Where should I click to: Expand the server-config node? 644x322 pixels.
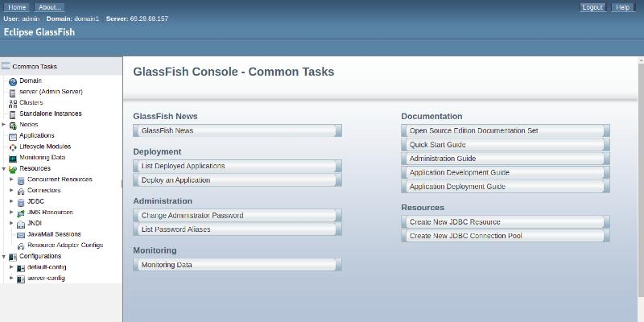click(x=11, y=278)
